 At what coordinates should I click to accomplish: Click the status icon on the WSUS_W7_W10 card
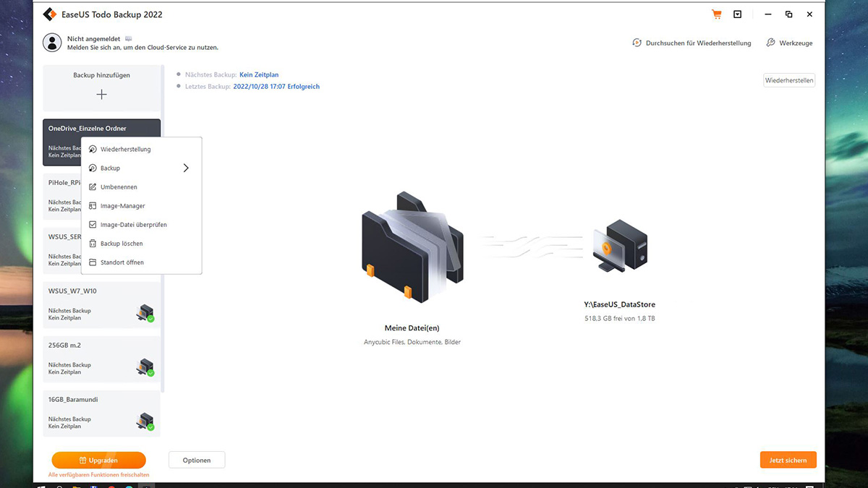click(145, 313)
